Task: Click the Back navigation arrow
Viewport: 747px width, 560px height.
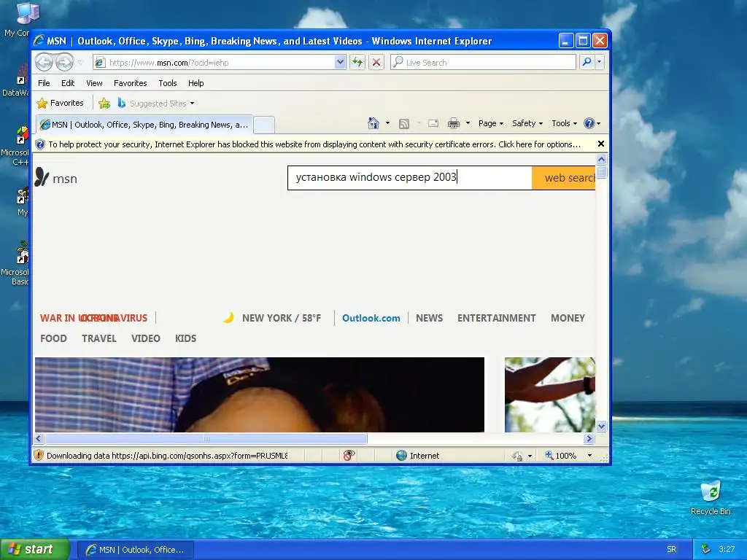Action: pos(44,62)
